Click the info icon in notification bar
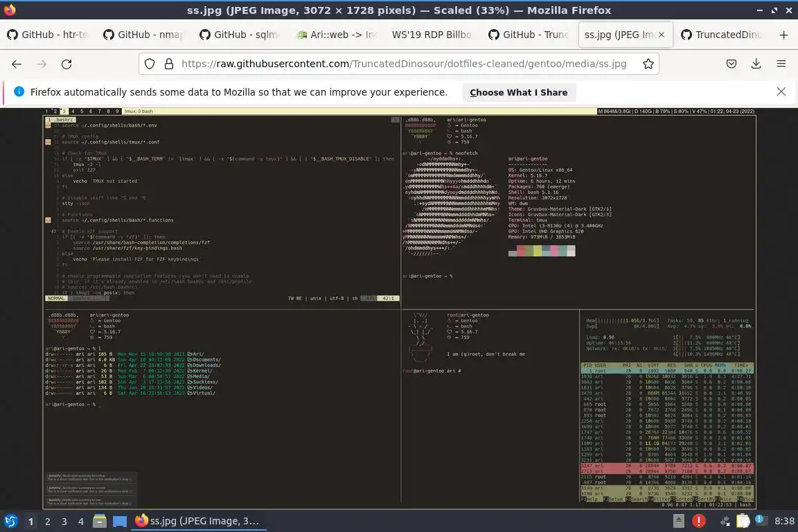The image size is (798, 532). [19, 91]
